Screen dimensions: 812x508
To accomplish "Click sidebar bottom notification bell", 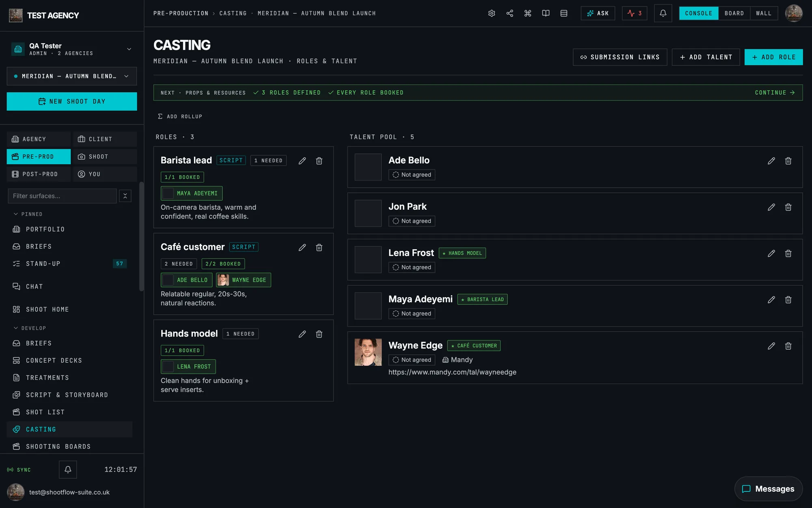I will click(x=68, y=469).
